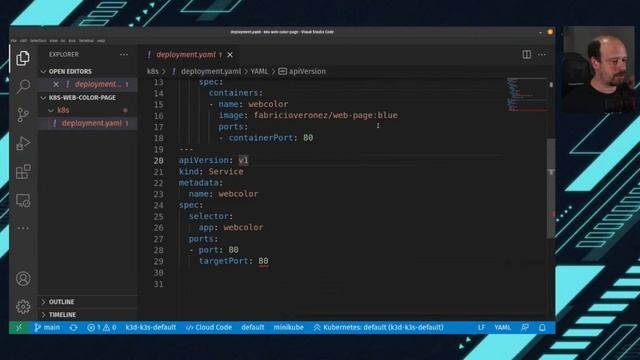Change end of line sequence LF
This screenshot has width=640, height=360.
tap(481, 327)
